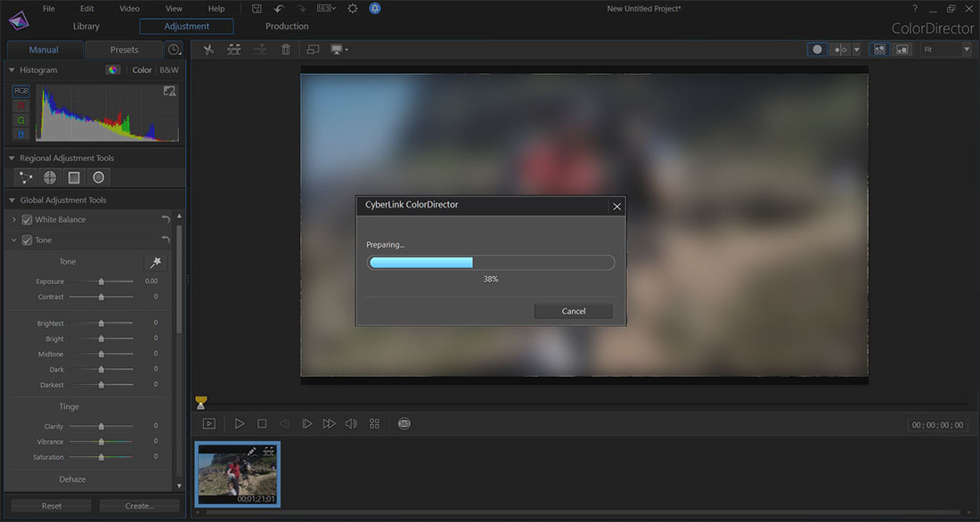Click the storyboard playback mode icon

[209, 424]
